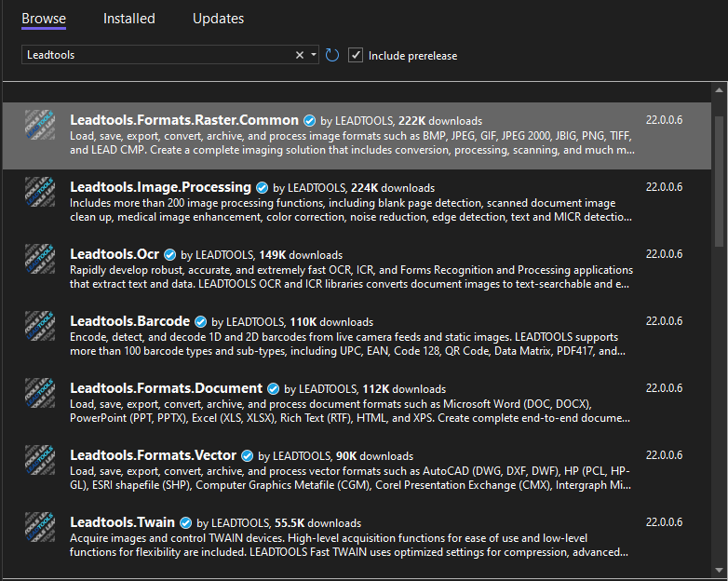Clear the search box with the X icon
This screenshot has height=581, width=728.
[x=300, y=55]
